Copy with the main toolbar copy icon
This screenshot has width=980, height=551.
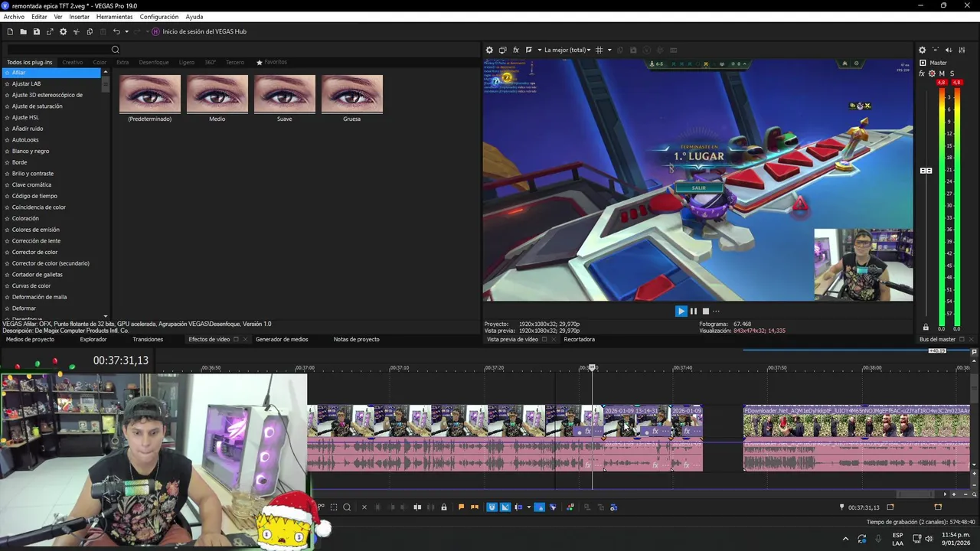point(90,31)
